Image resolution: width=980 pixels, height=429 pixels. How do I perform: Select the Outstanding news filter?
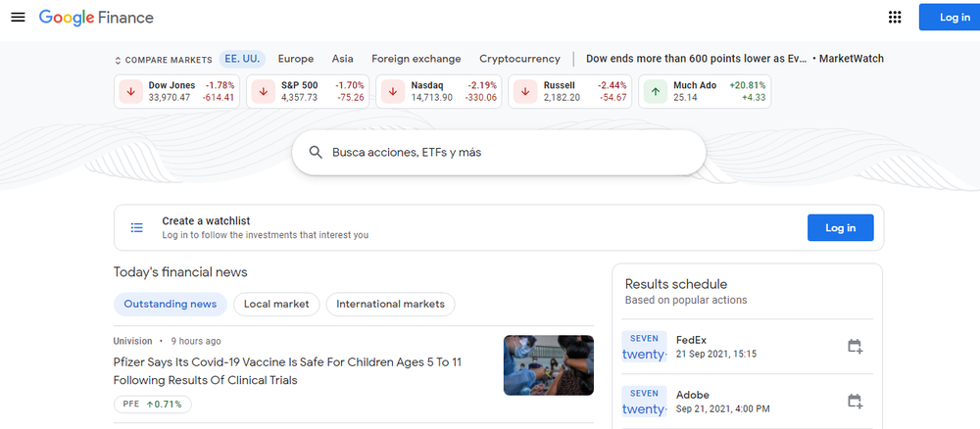coord(170,304)
